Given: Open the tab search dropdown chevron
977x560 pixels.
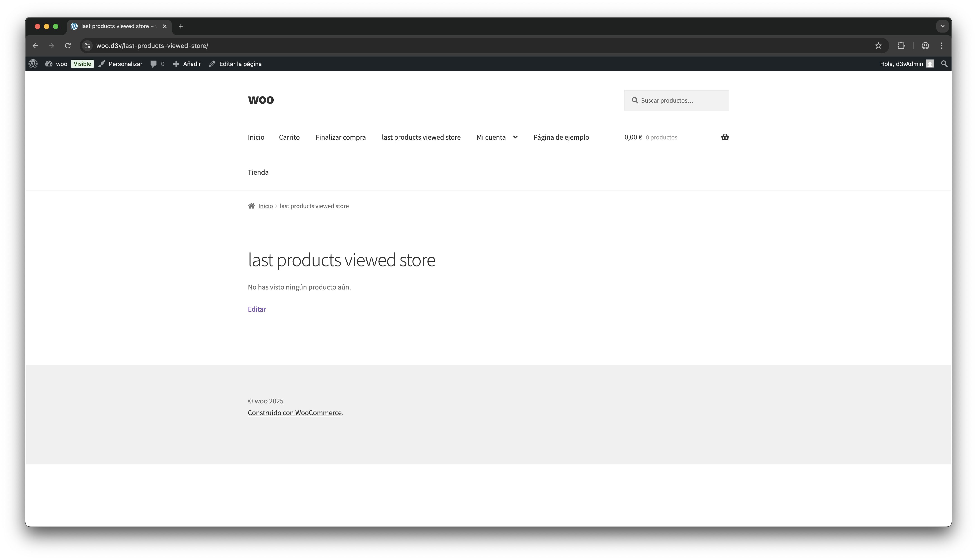Looking at the screenshot, I should point(942,26).
